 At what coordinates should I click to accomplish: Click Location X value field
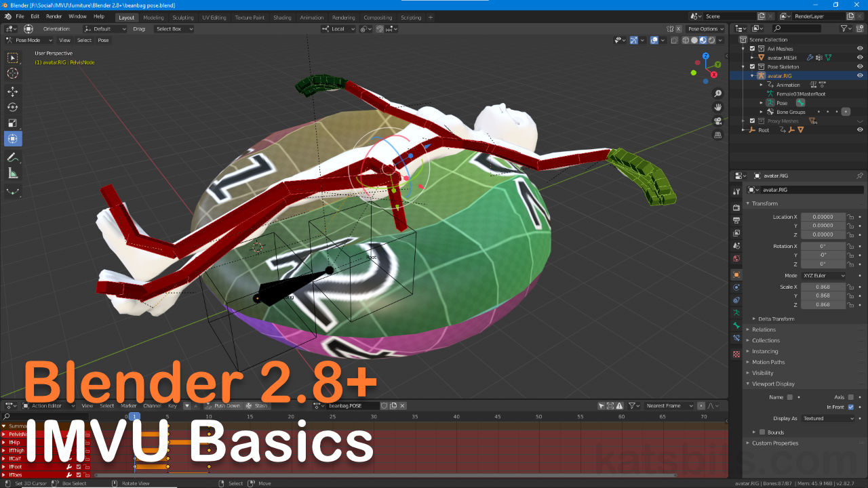tap(823, 217)
